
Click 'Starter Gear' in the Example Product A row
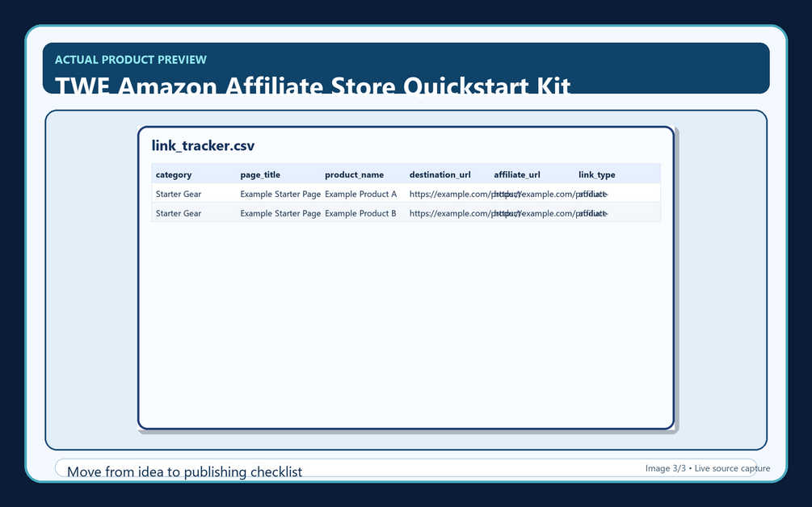(179, 194)
